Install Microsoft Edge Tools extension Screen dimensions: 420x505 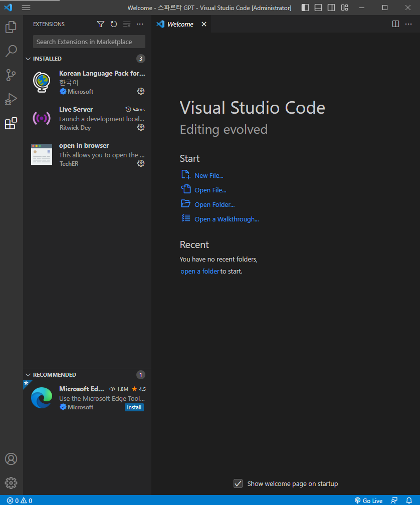134,407
